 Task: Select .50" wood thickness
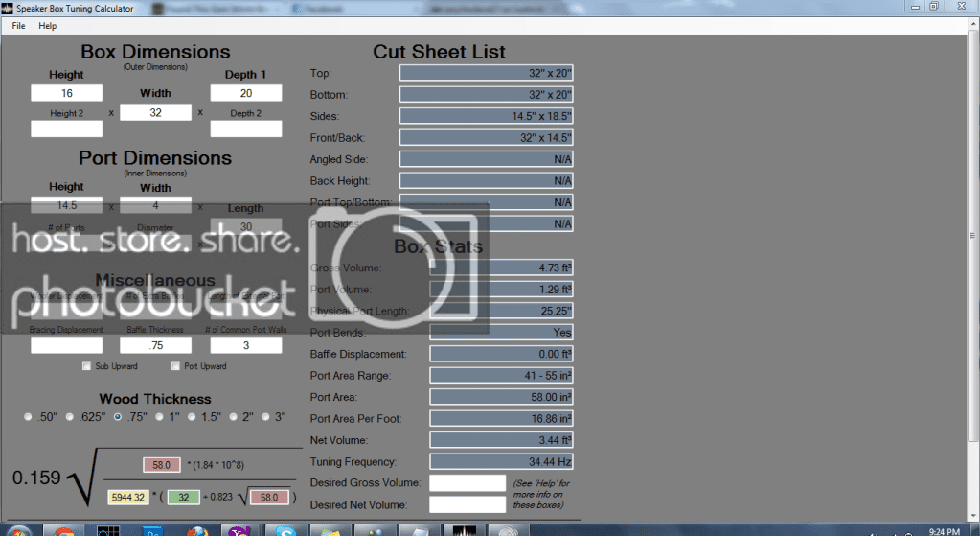pos(28,416)
